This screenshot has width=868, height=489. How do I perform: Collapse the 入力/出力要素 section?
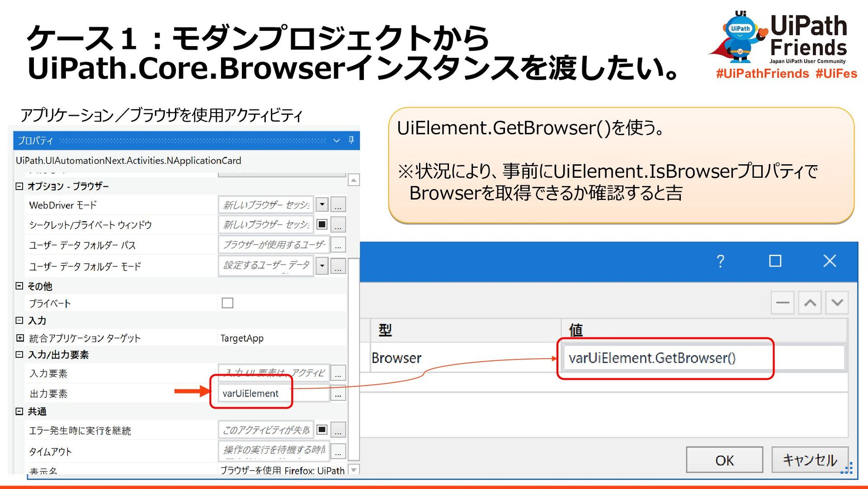[19, 355]
